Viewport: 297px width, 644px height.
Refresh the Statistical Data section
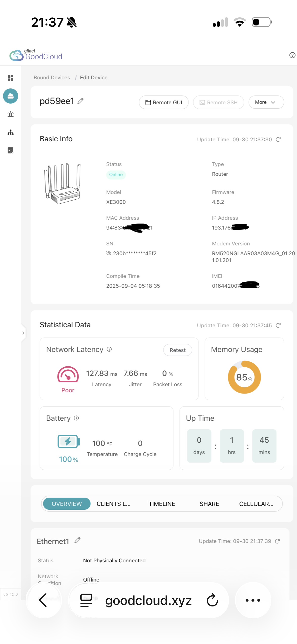(x=278, y=326)
